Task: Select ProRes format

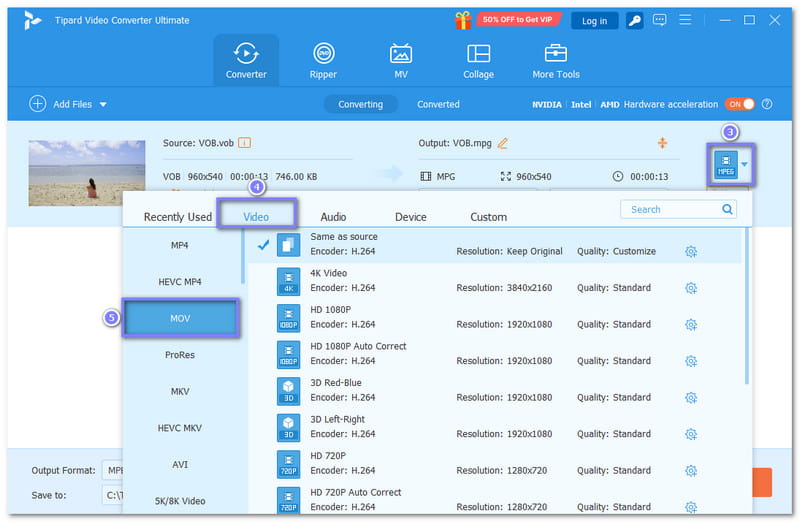Action: (x=180, y=355)
